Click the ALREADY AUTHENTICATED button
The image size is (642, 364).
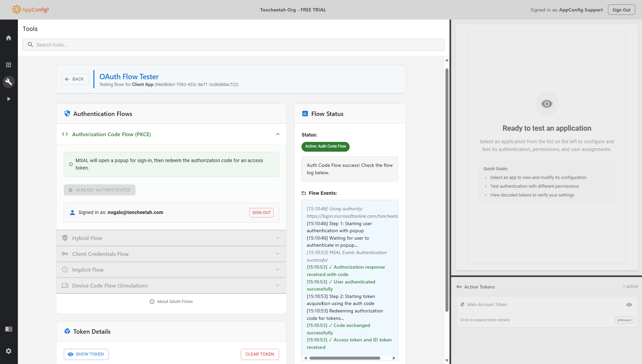pyautogui.click(x=99, y=190)
